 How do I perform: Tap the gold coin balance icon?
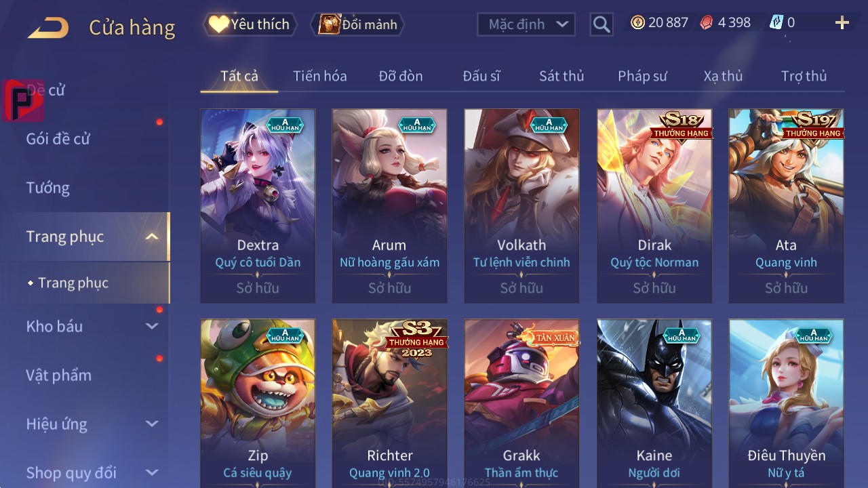point(637,22)
